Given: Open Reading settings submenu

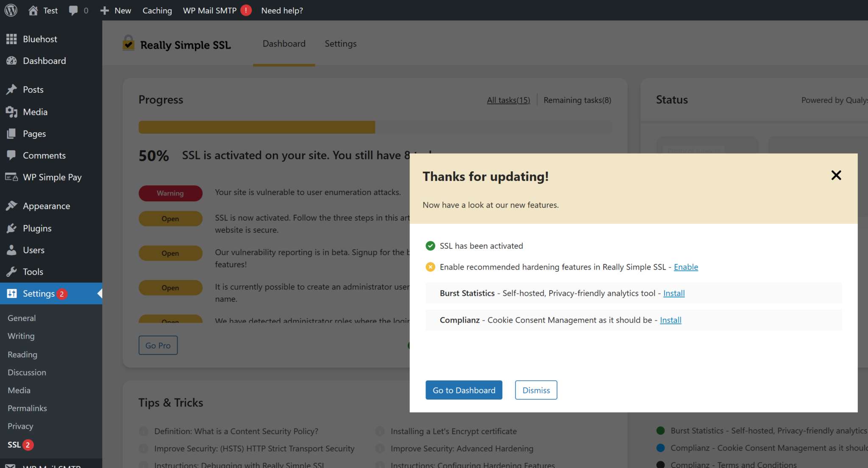Looking at the screenshot, I should 22,354.
